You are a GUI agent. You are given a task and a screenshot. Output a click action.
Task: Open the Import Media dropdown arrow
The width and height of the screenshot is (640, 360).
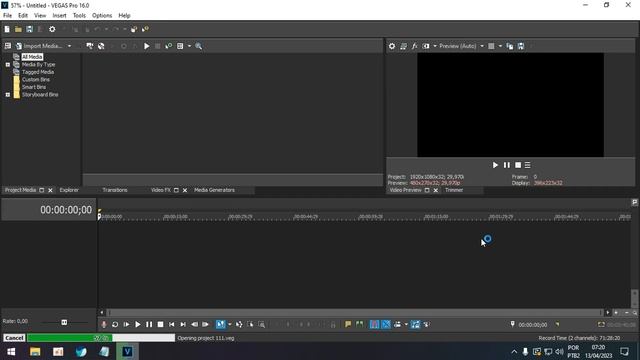(x=69, y=46)
